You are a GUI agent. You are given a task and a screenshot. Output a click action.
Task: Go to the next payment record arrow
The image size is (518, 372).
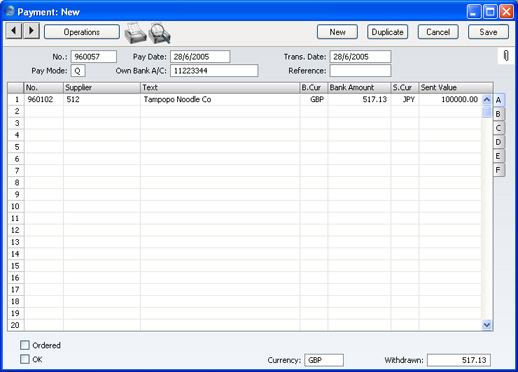(31, 31)
